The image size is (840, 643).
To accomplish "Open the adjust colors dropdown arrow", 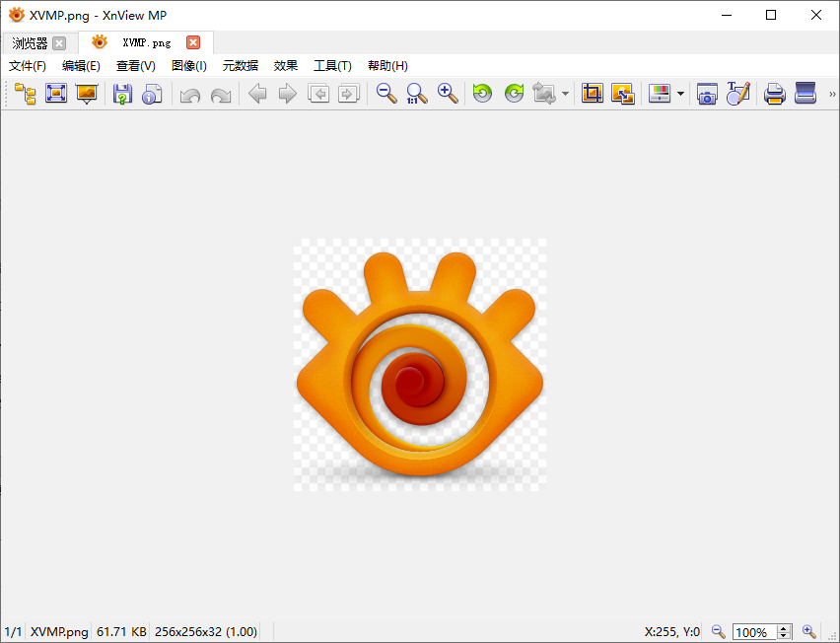I will pyautogui.click(x=680, y=93).
